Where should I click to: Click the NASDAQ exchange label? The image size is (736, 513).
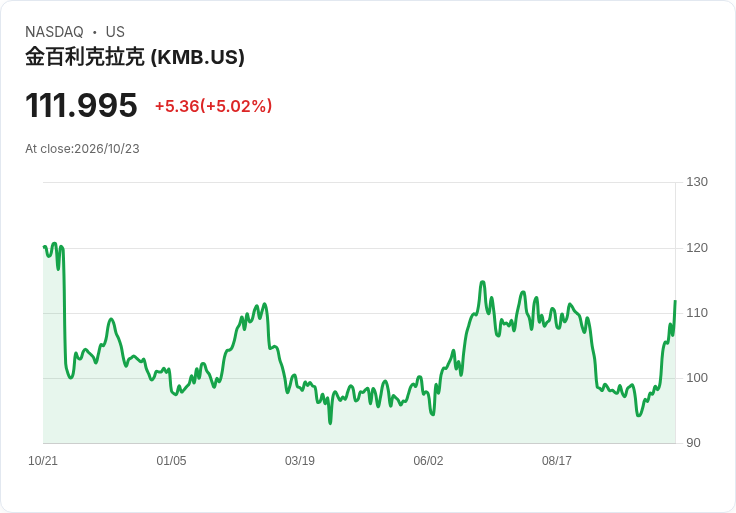pyautogui.click(x=54, y=32)
